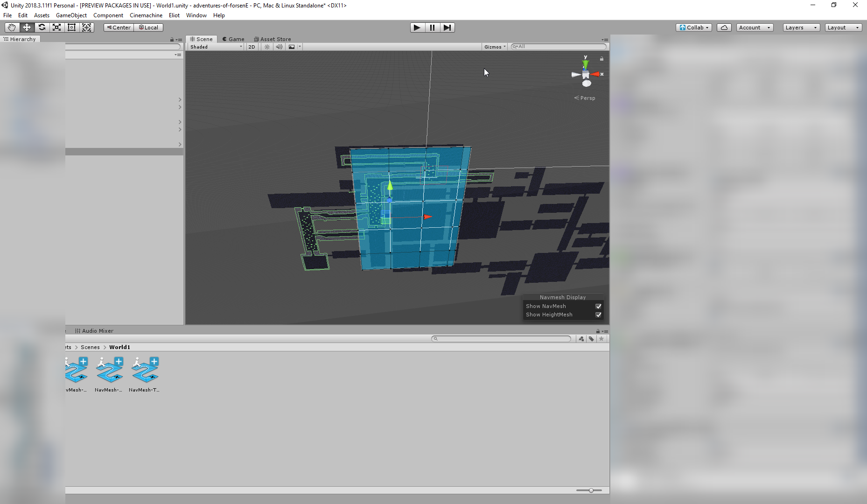
Task: Adjust the asset icon size slider
Action: tap(591, 490)
